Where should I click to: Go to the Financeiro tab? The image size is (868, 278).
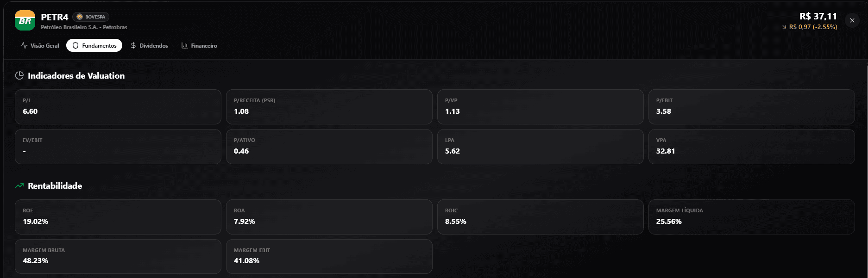coord(199,45)
